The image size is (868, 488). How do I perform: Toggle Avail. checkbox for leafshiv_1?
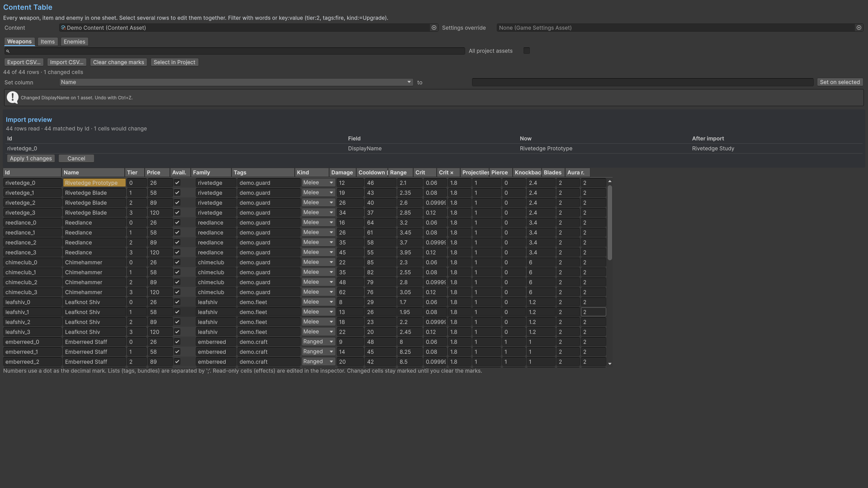click(177, 312)
